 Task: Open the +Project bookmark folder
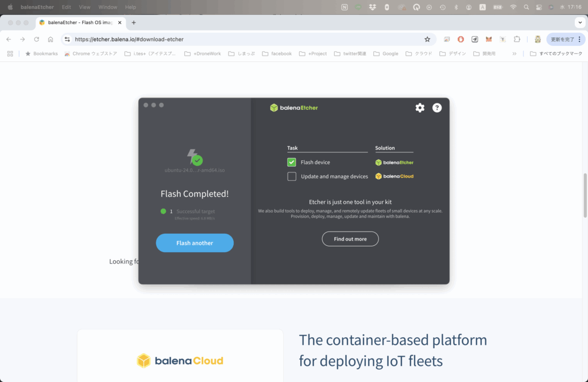(313, 53)
